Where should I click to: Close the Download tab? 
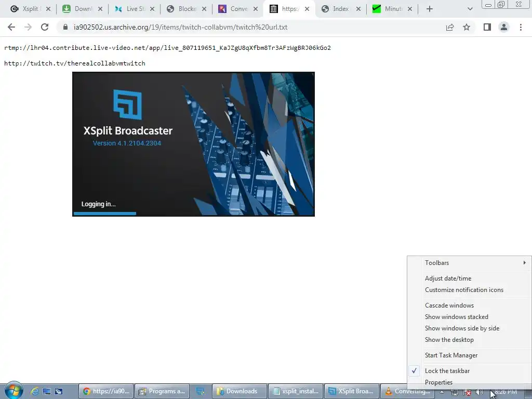click(100, 9)
